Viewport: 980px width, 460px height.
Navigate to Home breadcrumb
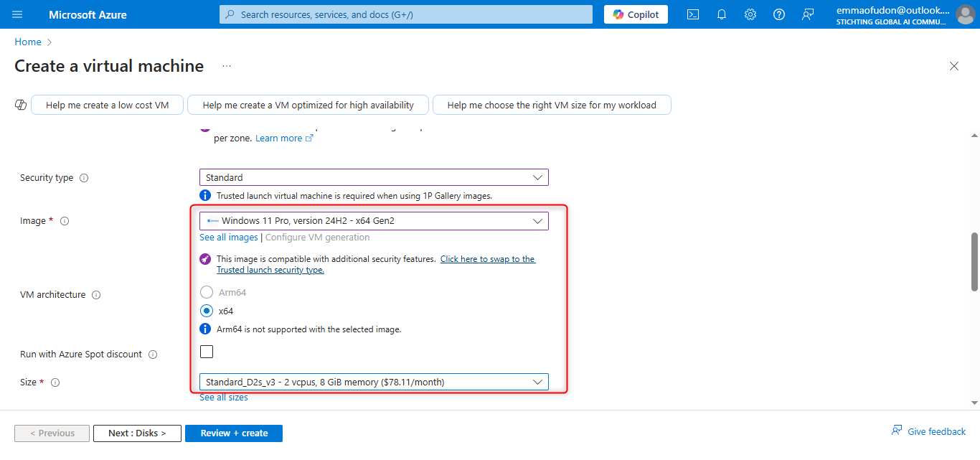click(28, 42)
